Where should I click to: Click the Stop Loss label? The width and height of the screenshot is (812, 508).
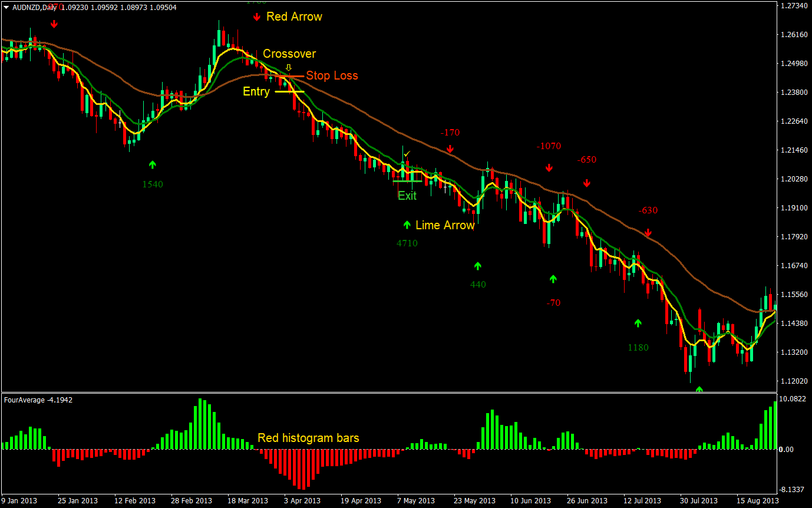334,75
